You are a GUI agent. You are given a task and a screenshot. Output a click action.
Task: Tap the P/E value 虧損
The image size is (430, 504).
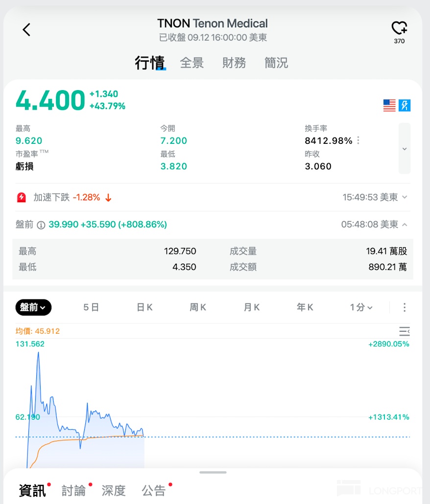point(24,166)
